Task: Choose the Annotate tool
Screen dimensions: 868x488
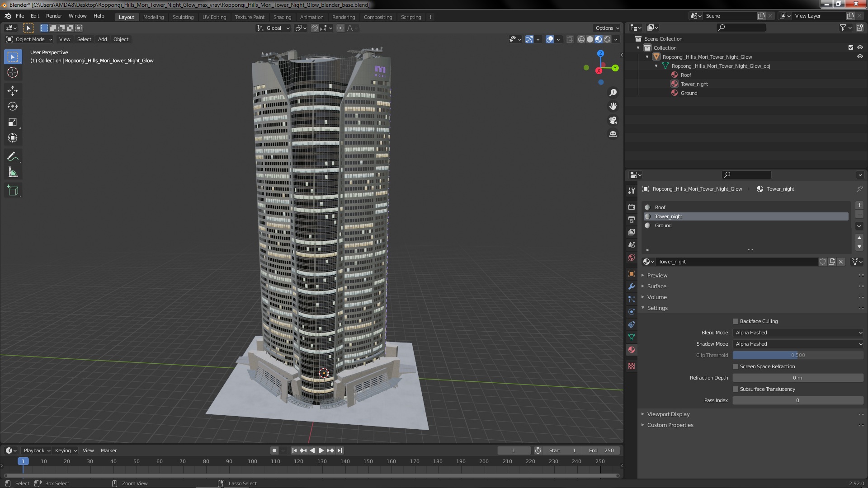Action: tap(13, 157)
